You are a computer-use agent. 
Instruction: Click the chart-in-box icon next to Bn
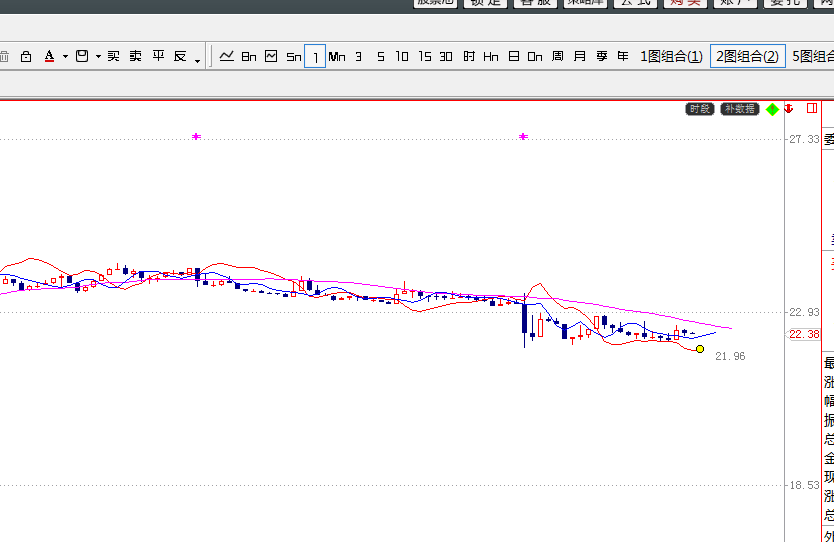pos(271,56)
